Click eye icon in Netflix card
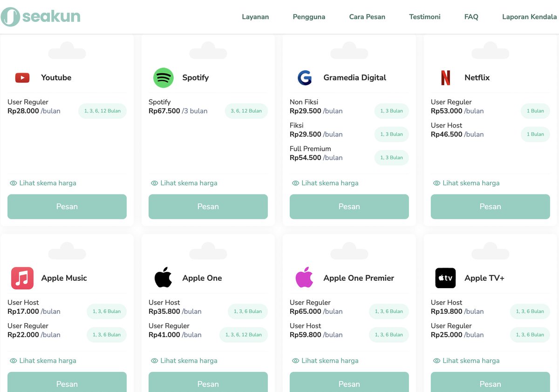 click(437, 183)
